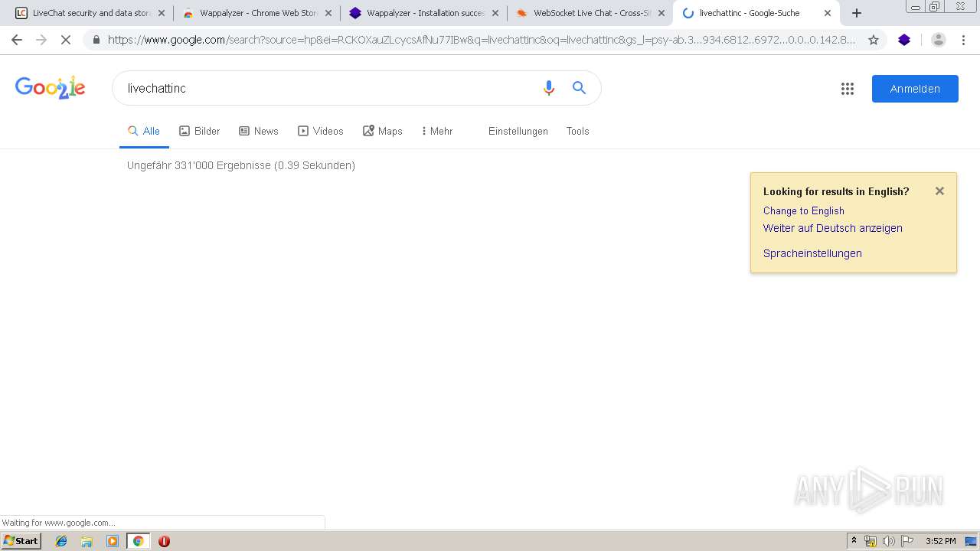
Task: Open the volume speaker tray icon
Action: 888,541
